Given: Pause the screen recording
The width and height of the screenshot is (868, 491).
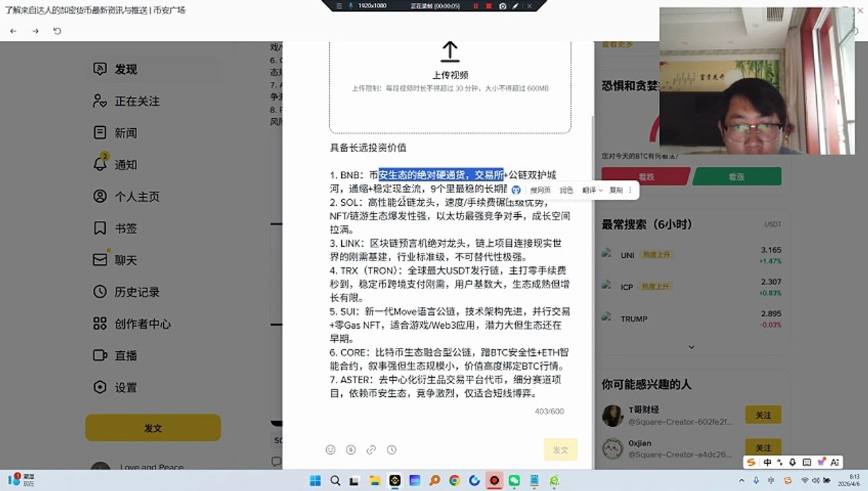Looking at the screenshot, I should point(476,5).
